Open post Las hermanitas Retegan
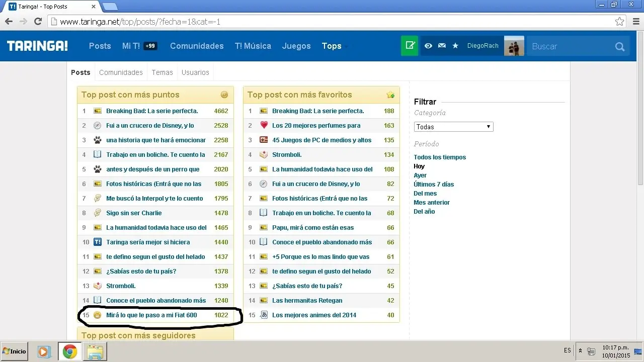 307,301
